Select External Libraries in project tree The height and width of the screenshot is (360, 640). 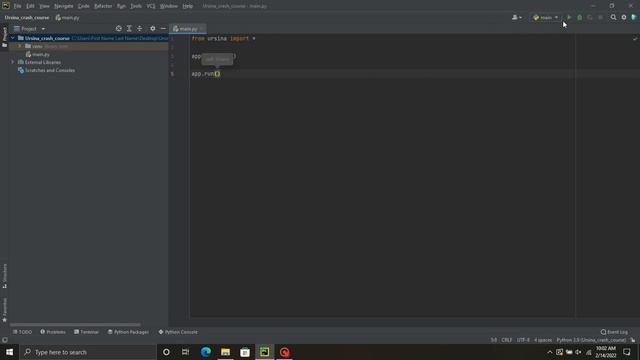(x=39, y=62)
